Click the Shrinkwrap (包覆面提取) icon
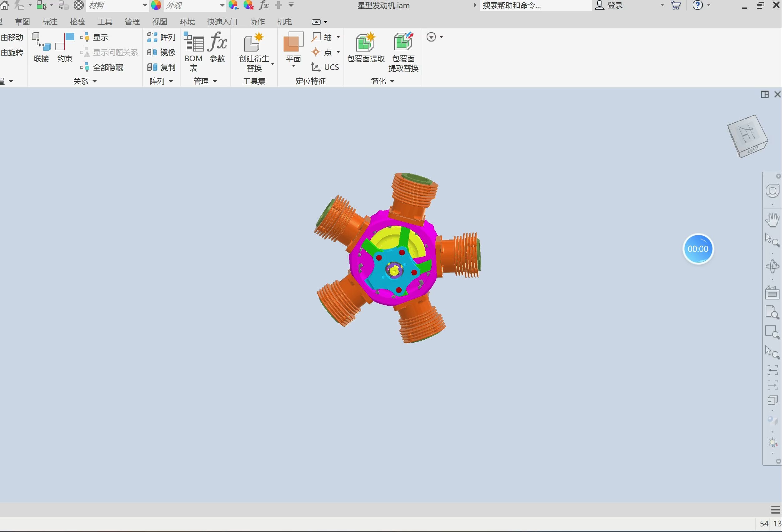Screen dimensions: 782x532 click(365, 43)
